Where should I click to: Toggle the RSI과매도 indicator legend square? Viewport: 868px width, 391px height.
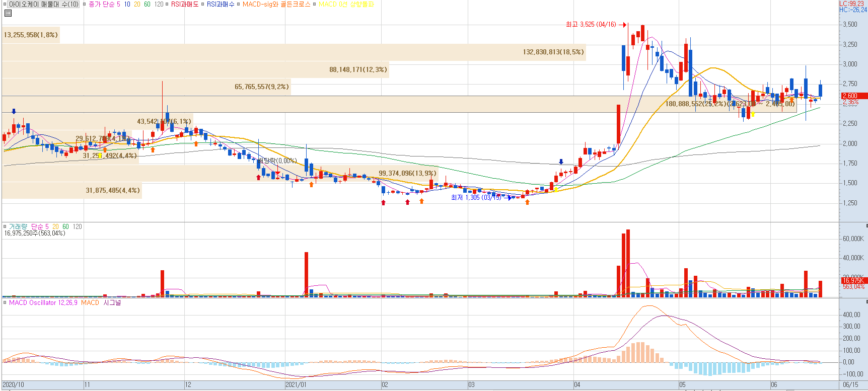pos(167,4)
